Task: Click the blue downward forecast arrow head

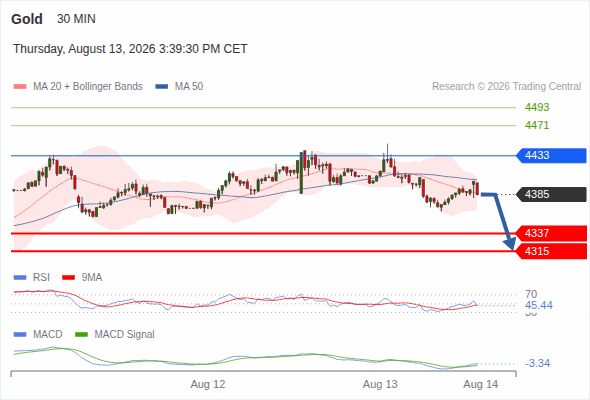Action: click(x=510, y=244)
